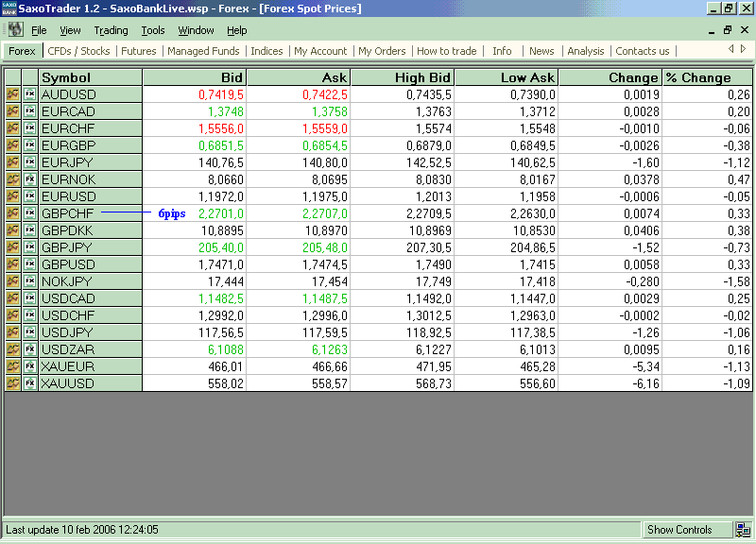The image size is (756, 544).
Task: Click the USDJPY ask price 117,59,5
Action: 324,332
